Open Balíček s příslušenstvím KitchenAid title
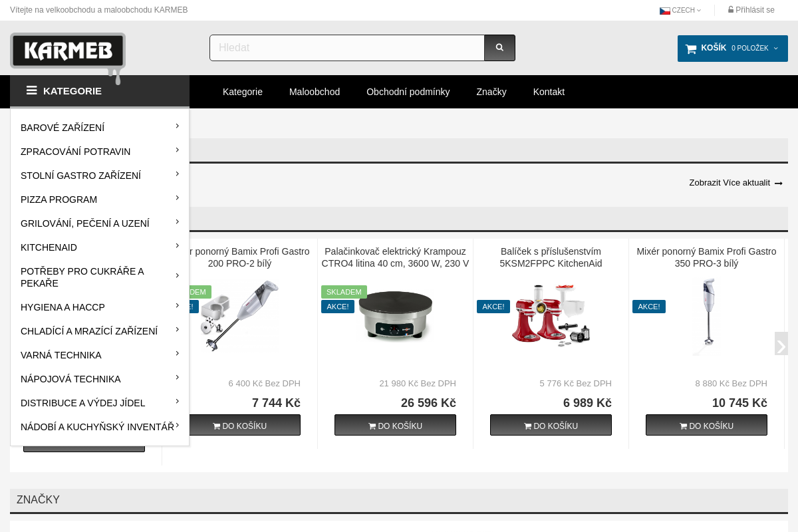This screenshot has height=532, width=798. click(x=551, y=257)
